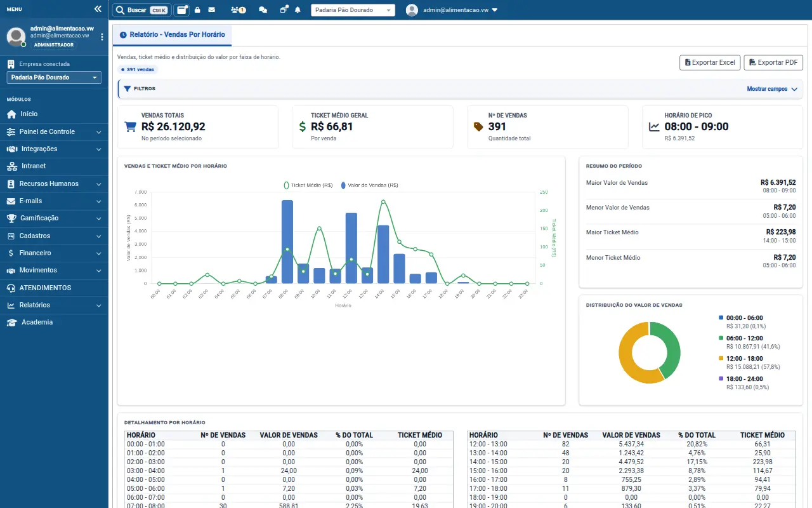Toggle Ticket Médio (R$) series in chart legend
The image size is (812, 508).
tap(308, 185)
